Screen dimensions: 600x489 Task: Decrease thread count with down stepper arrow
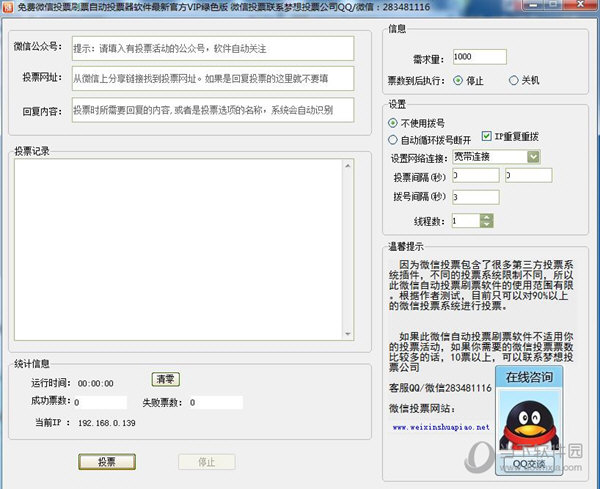tap(486, 224)
